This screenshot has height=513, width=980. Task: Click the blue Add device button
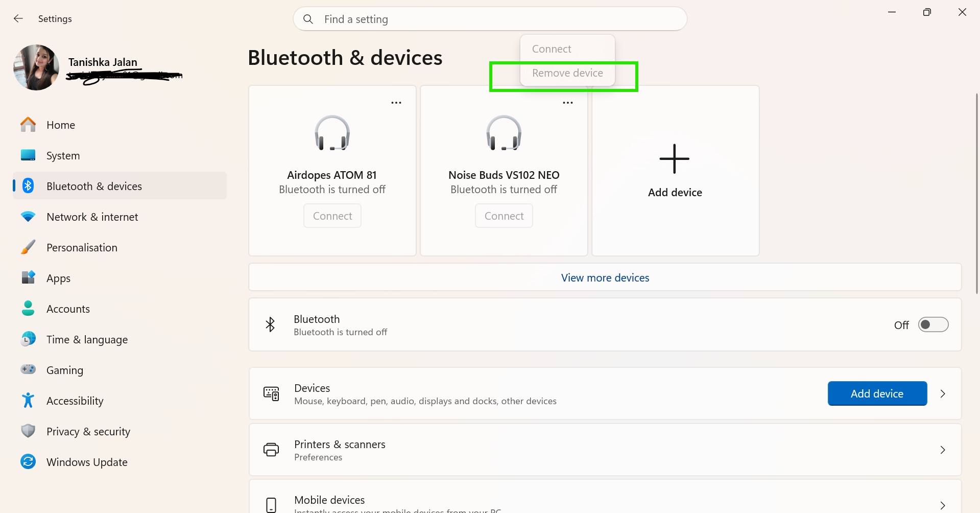877,393
